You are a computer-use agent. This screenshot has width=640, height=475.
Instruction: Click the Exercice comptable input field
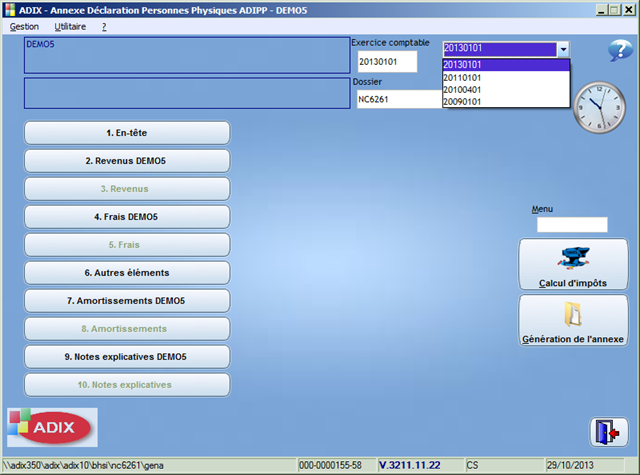pos(387,62)
